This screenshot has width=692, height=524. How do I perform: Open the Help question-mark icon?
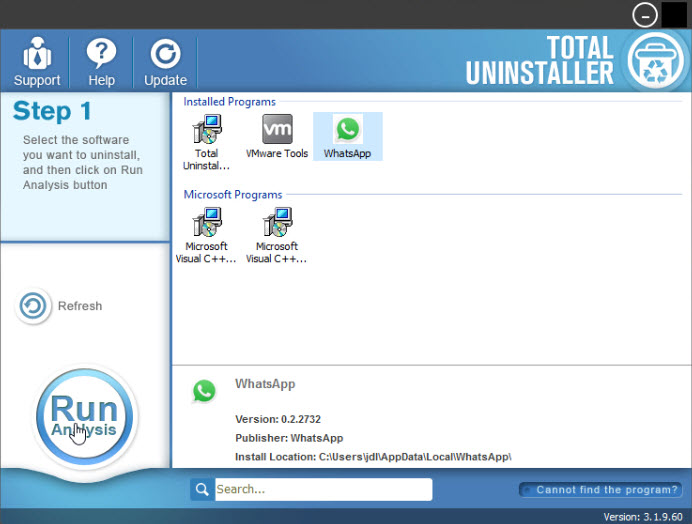(101, 54)
